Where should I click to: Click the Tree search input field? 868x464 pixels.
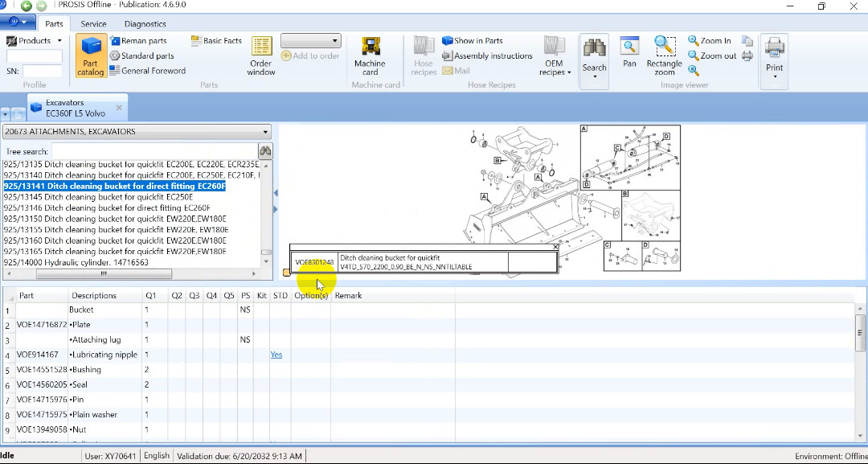154,151
